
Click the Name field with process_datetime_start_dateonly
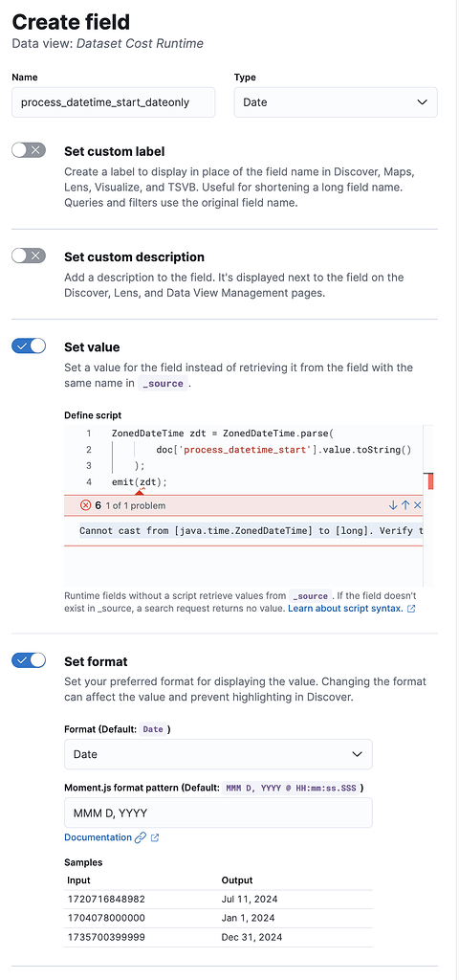pyautogui.click(x=113, y=101)
